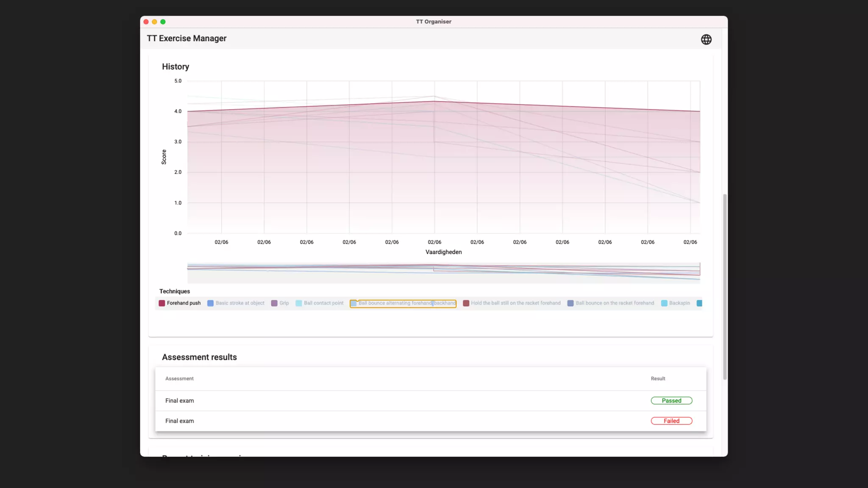Click the Passed result badge

click(671, 401)
